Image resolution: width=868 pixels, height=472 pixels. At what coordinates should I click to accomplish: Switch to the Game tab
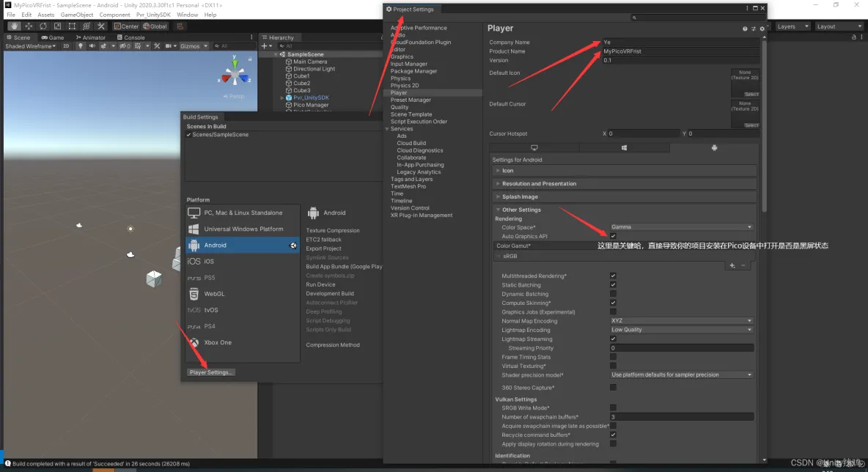(53, 37)
